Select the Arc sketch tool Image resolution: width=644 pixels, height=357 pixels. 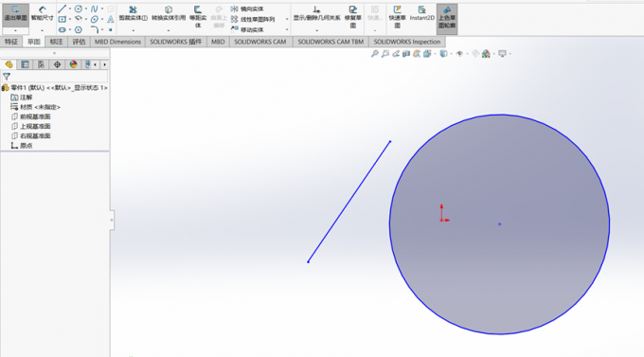pos(78,19)
